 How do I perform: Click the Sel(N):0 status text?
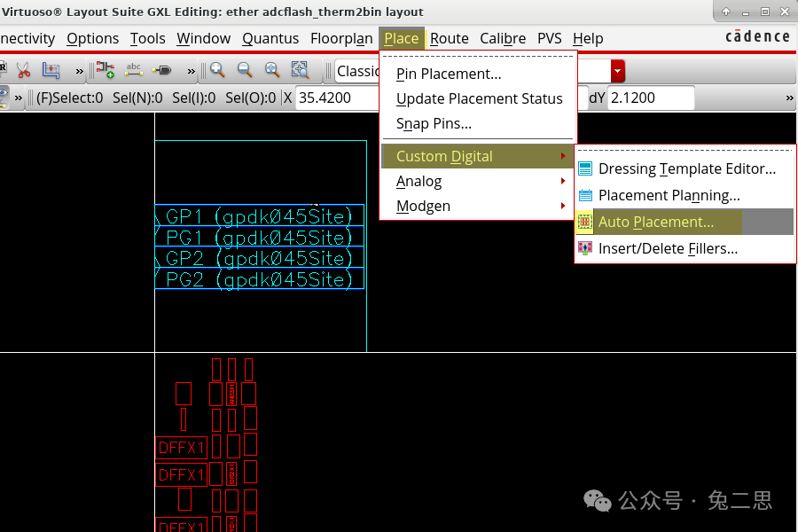(137, 98)
